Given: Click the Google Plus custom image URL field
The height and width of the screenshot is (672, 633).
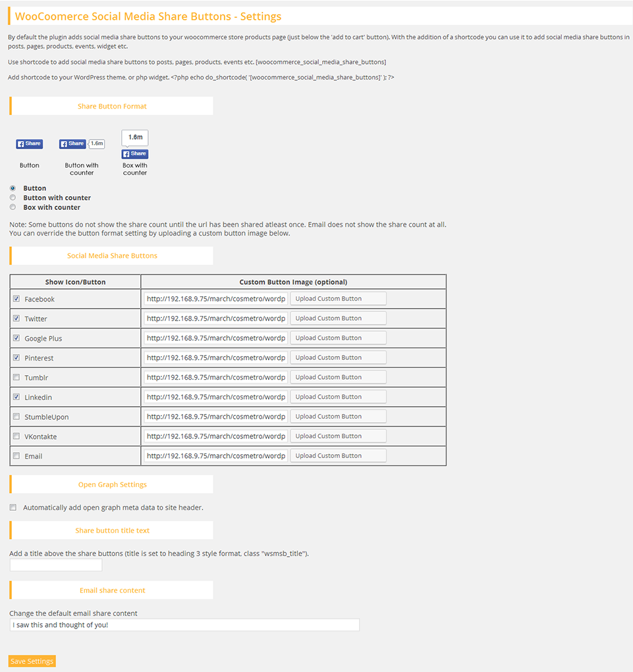Looking at the screenshot, I should 215,338.
